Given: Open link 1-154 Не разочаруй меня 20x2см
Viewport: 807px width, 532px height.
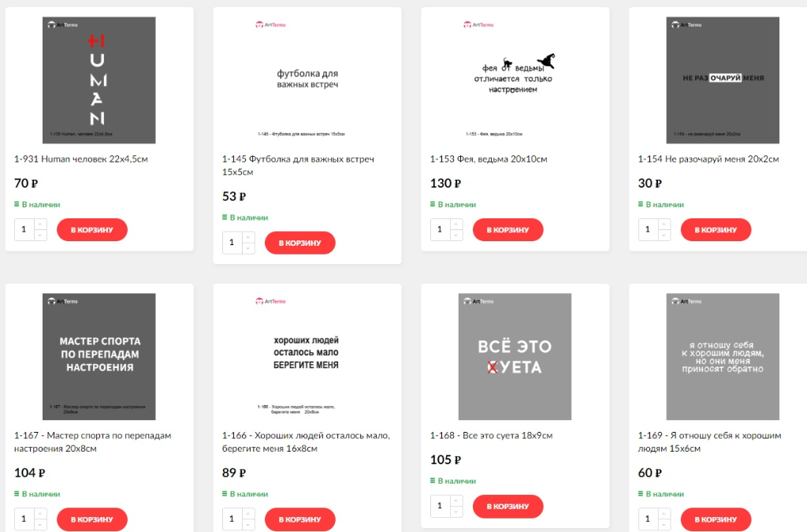Looking at the screenshot, I should point(708,159).
